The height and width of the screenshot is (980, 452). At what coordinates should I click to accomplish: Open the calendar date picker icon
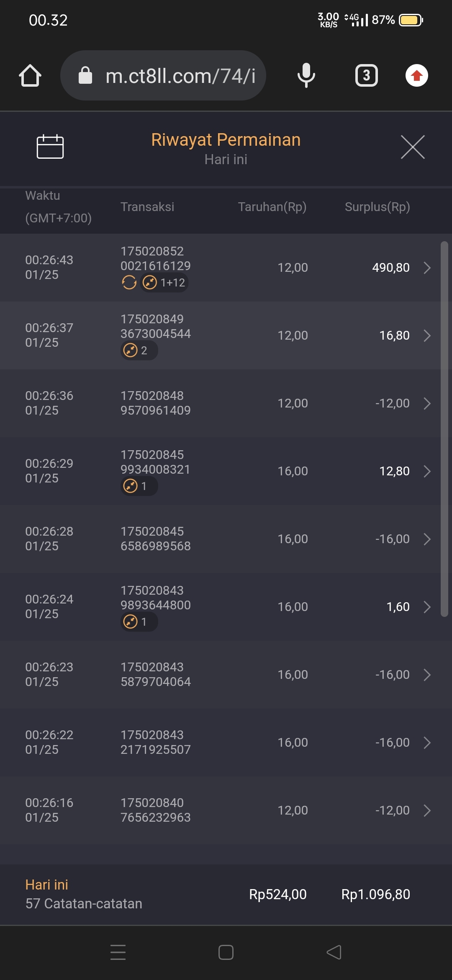(50, 147)
